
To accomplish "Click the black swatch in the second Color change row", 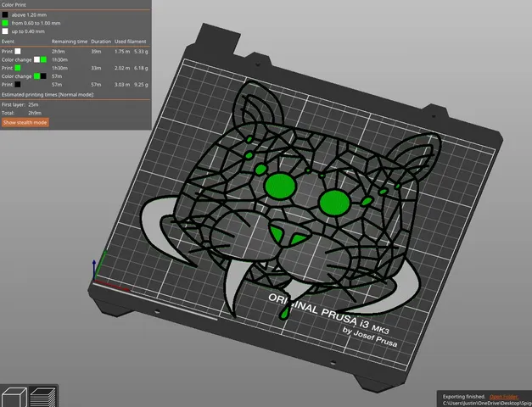I will point(43,76).
